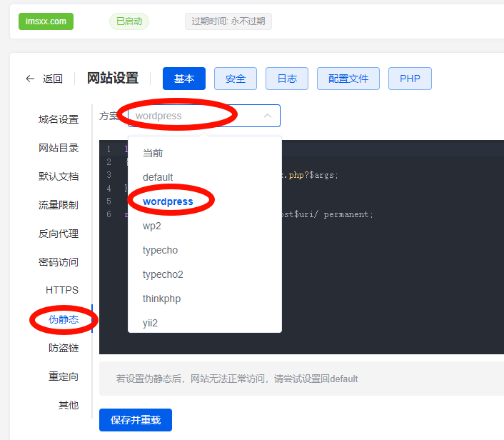Open 域名设置 in sidebar
This screenshot has height=440, width=504.
tap(59, 119)
